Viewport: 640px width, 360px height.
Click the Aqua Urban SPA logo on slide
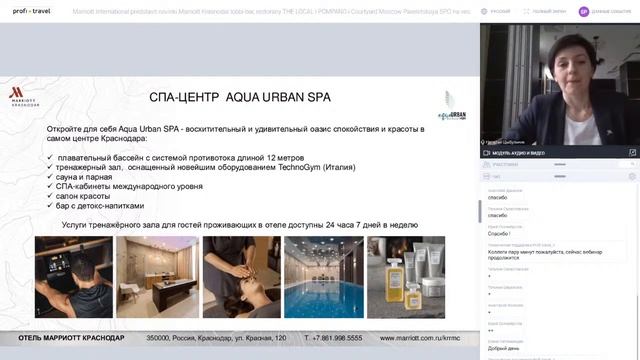[452, 106]
